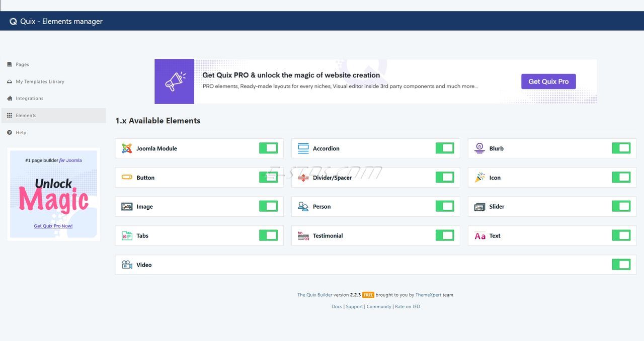Click the Rate on JED link
The height and width of the screenshot is (341, 644).
[x=408, y=307]
